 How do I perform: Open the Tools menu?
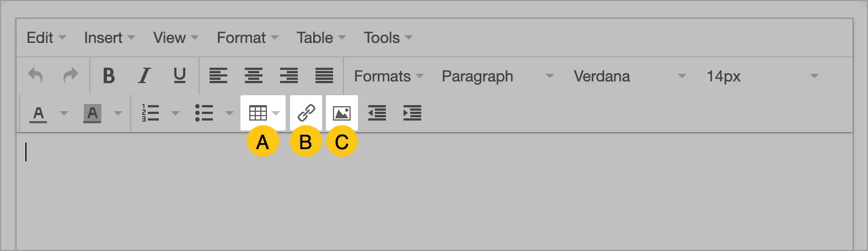point(388,37)
